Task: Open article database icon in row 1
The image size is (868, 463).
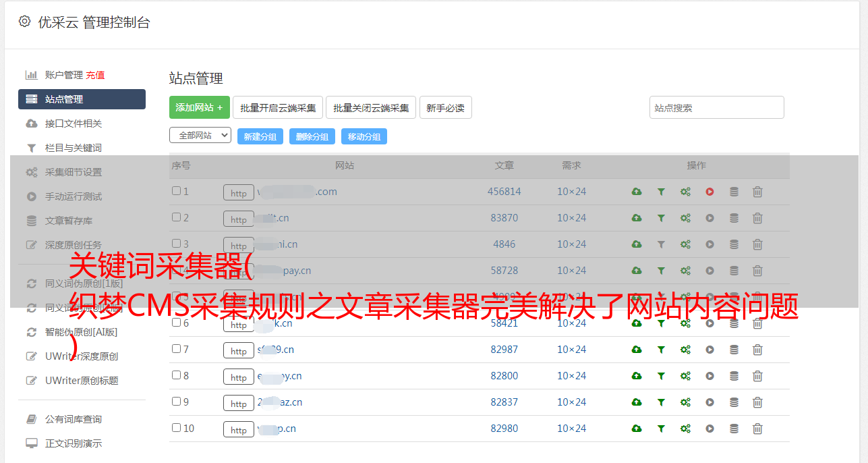Action: (734, 192)
